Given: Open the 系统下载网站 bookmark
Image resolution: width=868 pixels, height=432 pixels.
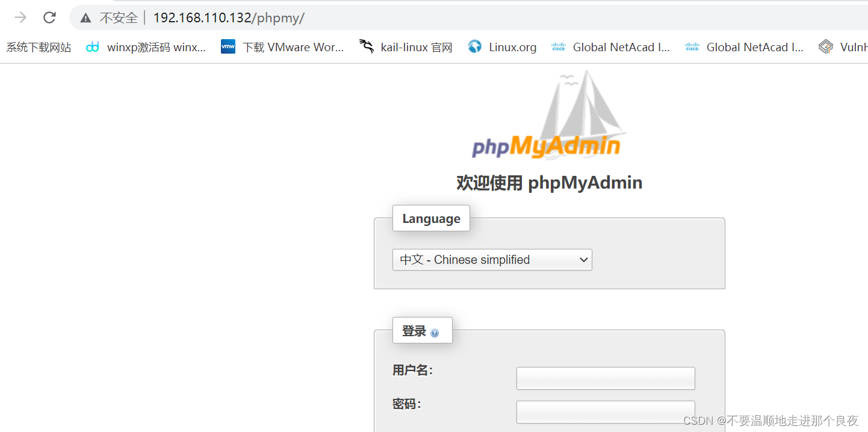Looking at the screenshot, I should pos(39,47).
